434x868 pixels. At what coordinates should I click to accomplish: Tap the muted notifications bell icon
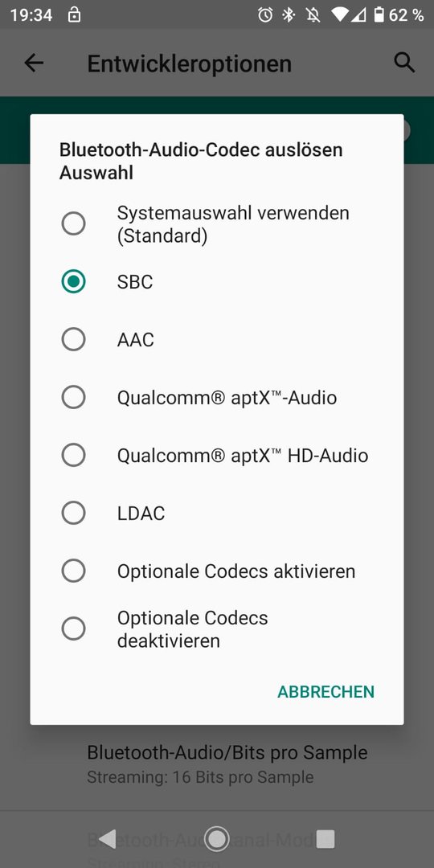pyautogui.click(x=313, y=15)
